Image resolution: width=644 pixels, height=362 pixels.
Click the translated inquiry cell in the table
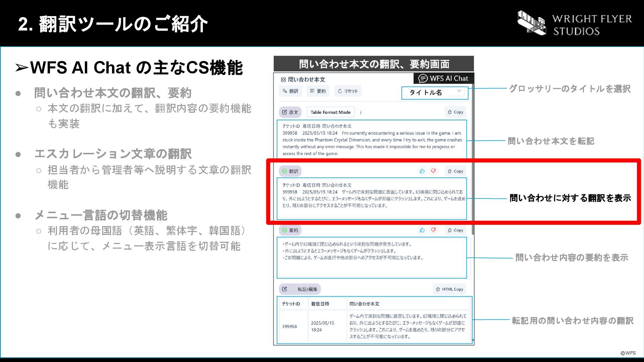coord(408,326)
